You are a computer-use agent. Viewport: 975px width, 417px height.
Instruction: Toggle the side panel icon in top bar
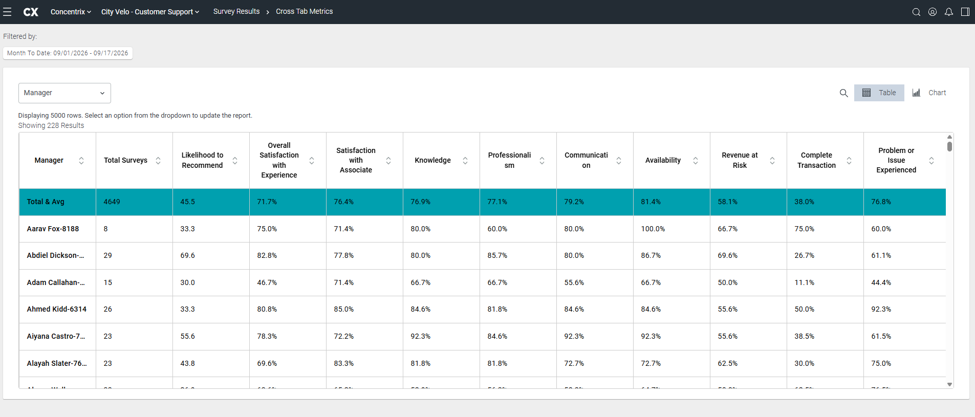click(965, 12)
